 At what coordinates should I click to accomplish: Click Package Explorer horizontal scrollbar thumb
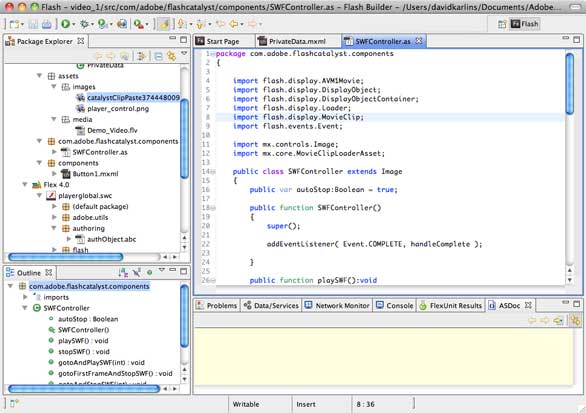click(x=65, y=257)
